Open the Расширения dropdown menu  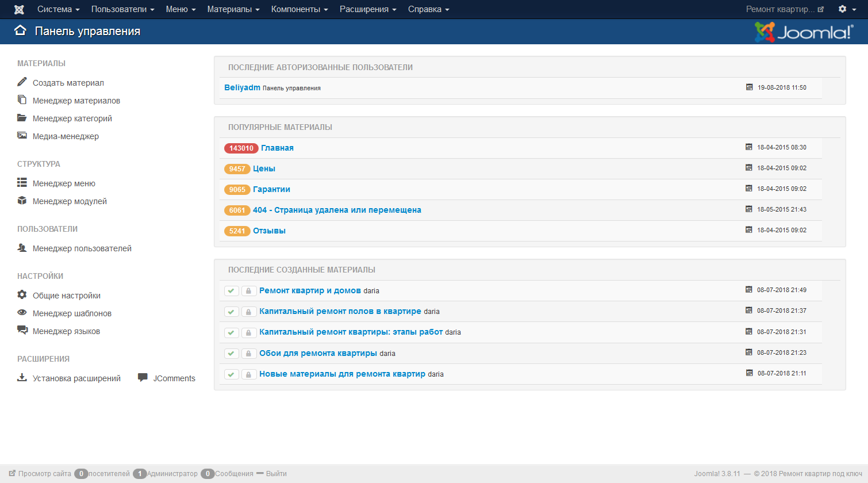pos(368,9)
